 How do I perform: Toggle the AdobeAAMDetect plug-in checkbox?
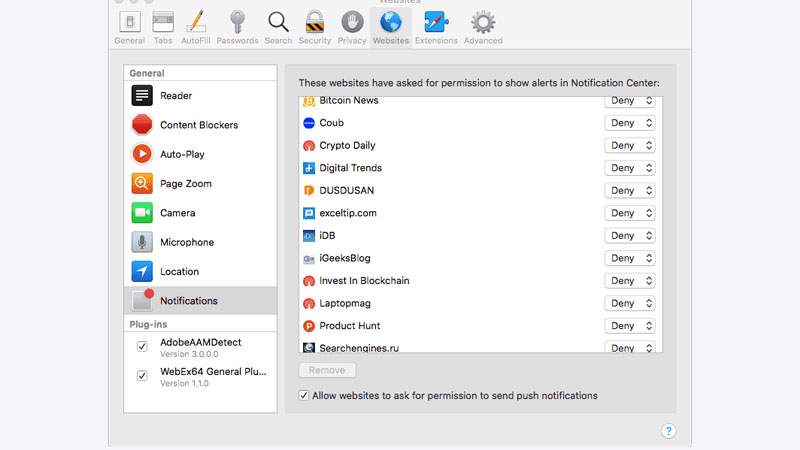(x=142, y=346)
